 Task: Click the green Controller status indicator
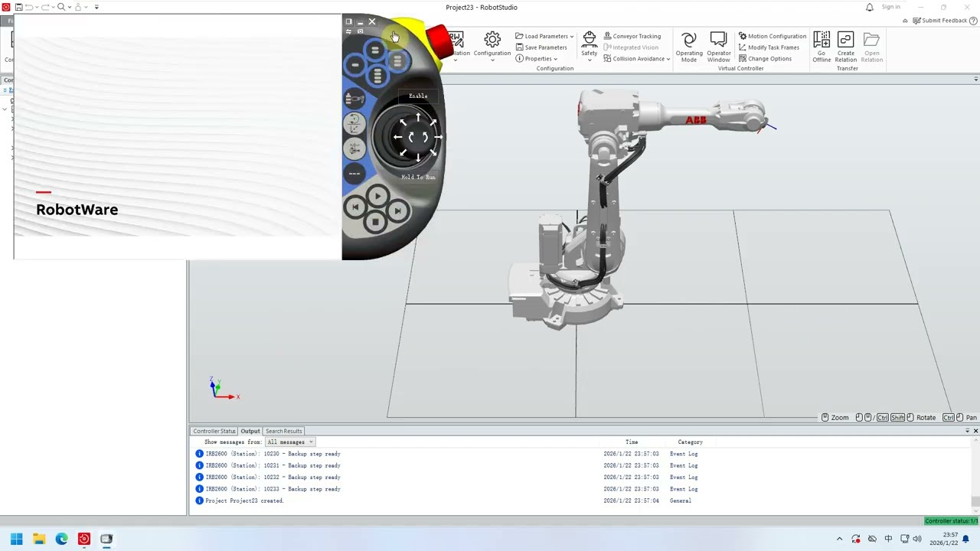(x=951, y=521)
